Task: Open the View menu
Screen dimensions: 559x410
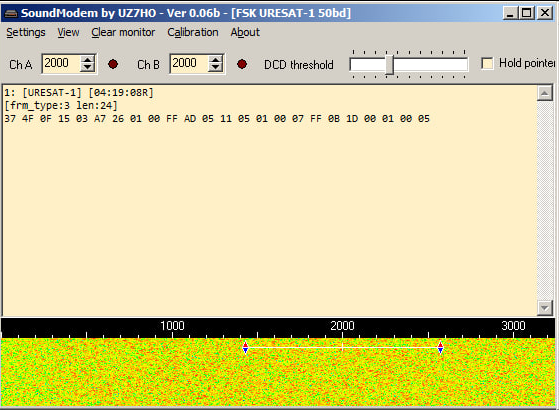Action: [x=68, y=32]
